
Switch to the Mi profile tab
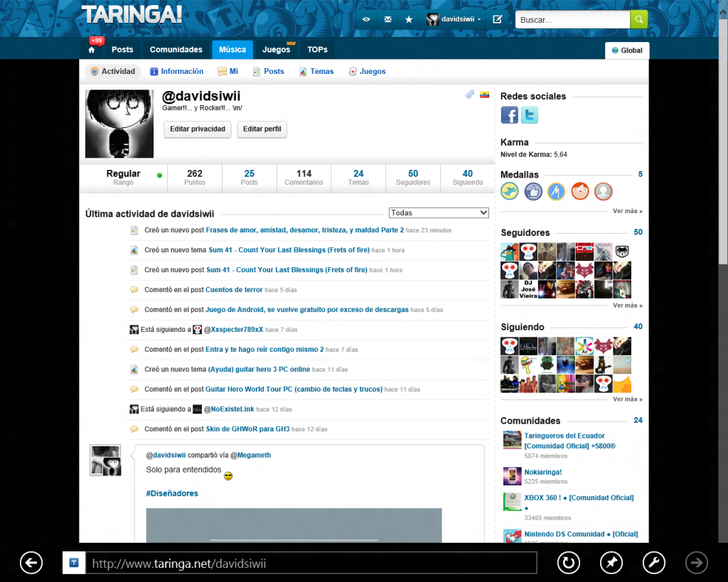pos(228,72)
